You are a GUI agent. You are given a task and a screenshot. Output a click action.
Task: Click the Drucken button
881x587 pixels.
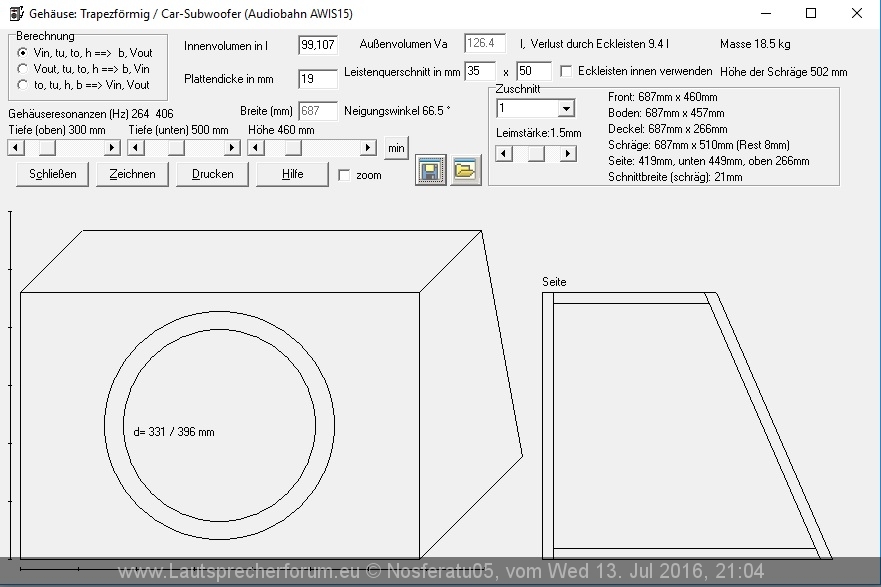213,174
